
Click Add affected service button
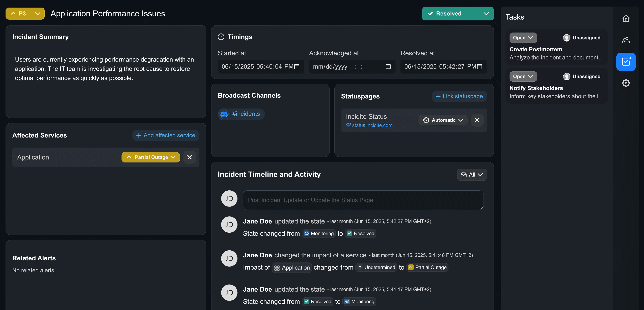click(x=166, y=135)
